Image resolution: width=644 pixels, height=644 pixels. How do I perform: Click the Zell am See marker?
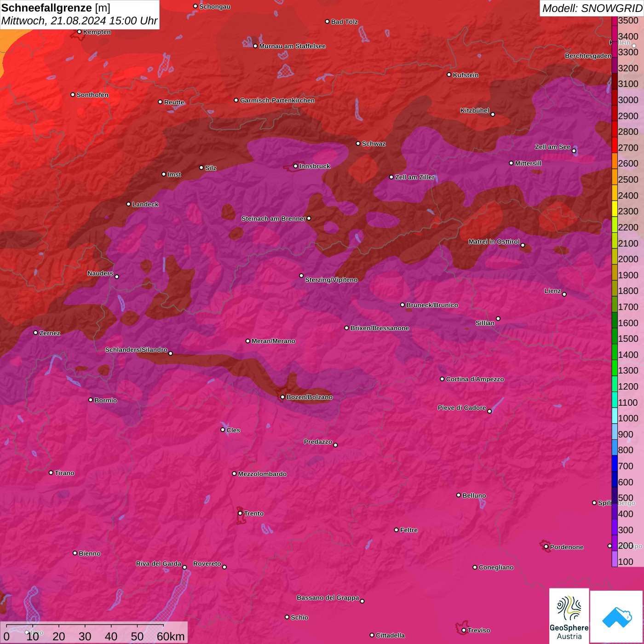pos(574,151)
